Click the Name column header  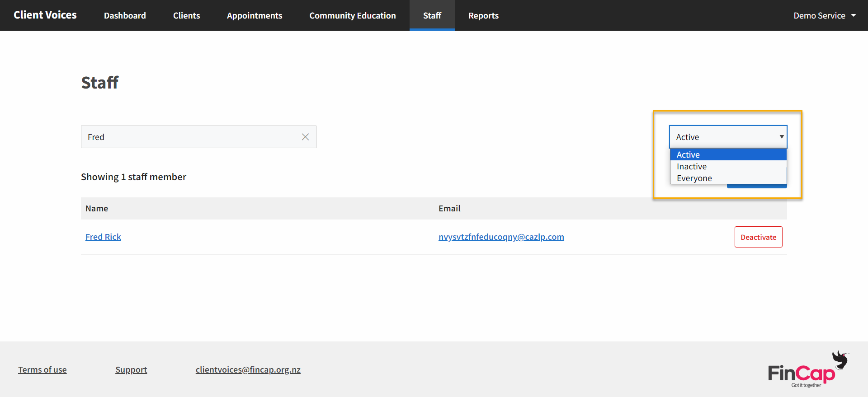point(97,208)
